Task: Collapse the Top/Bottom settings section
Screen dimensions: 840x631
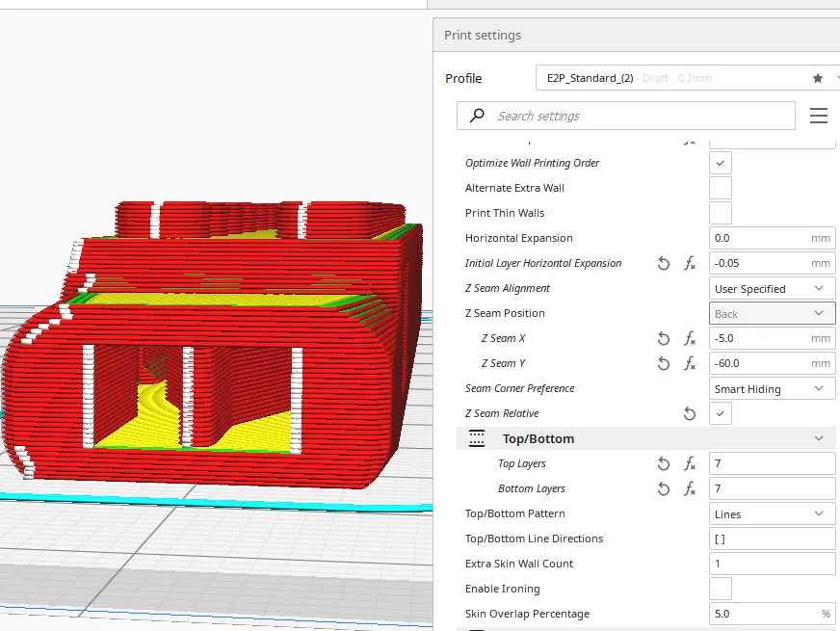Action: (x=818, y=439)
